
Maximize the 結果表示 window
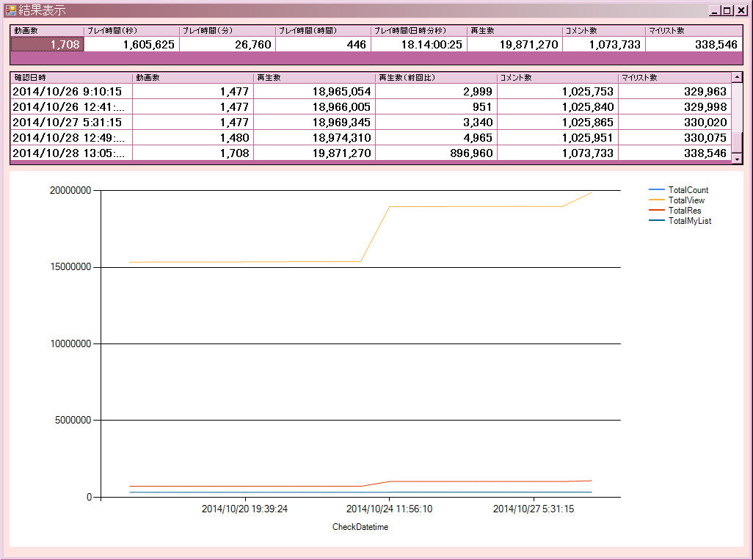click(727, 10)
